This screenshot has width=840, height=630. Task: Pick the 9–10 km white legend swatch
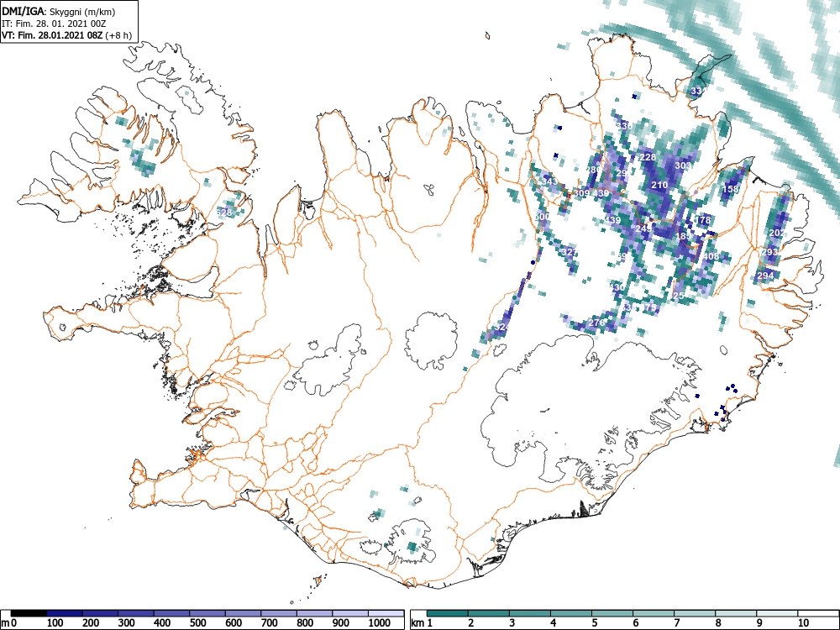[777, 613]
